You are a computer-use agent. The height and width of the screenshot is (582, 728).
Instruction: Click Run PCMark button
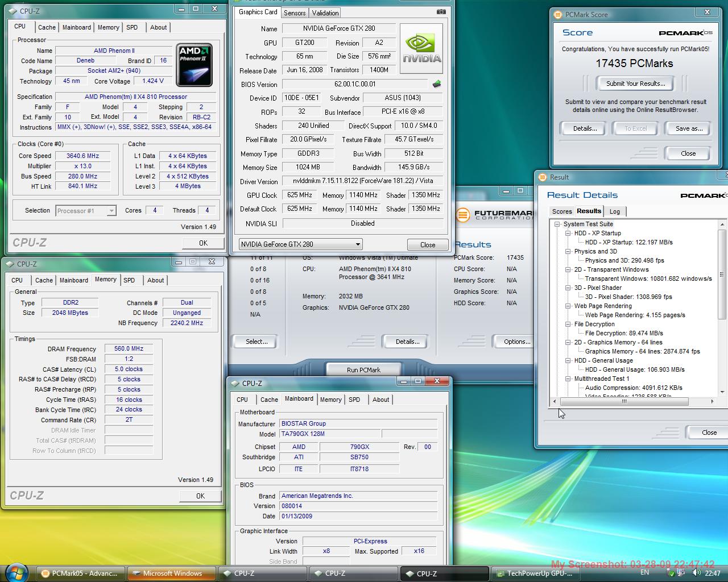tap(363, 369)
